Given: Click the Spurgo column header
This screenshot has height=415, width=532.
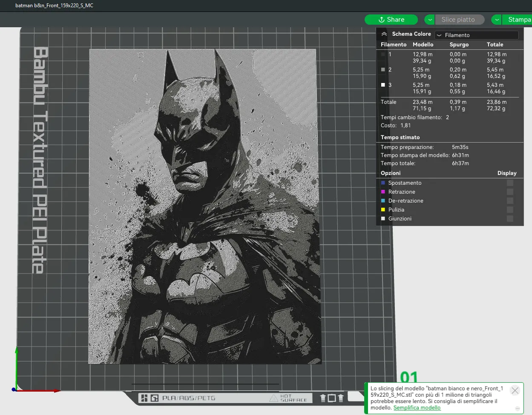Looking at the screenshot, I should click(459, 45).
